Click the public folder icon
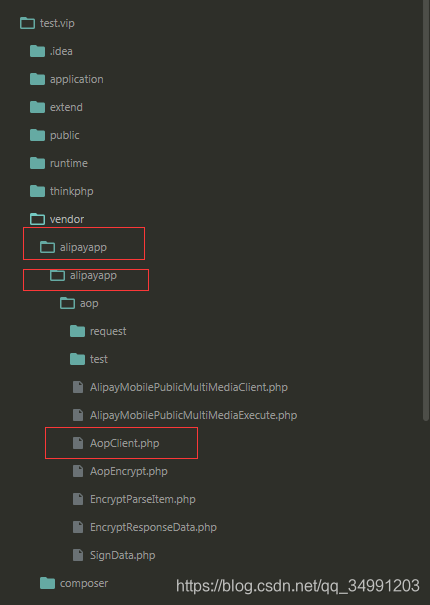Screen dimensions: 430x605 point(37,135)
